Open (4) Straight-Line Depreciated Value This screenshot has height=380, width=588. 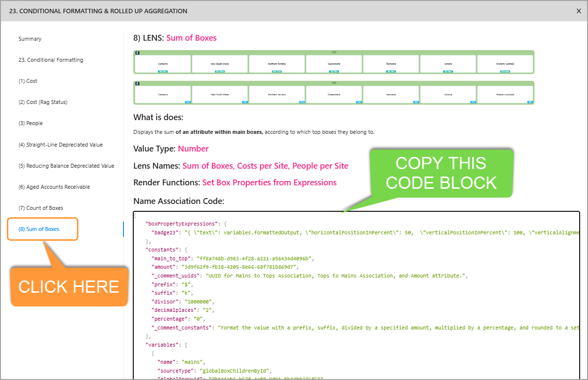(60, 145)
